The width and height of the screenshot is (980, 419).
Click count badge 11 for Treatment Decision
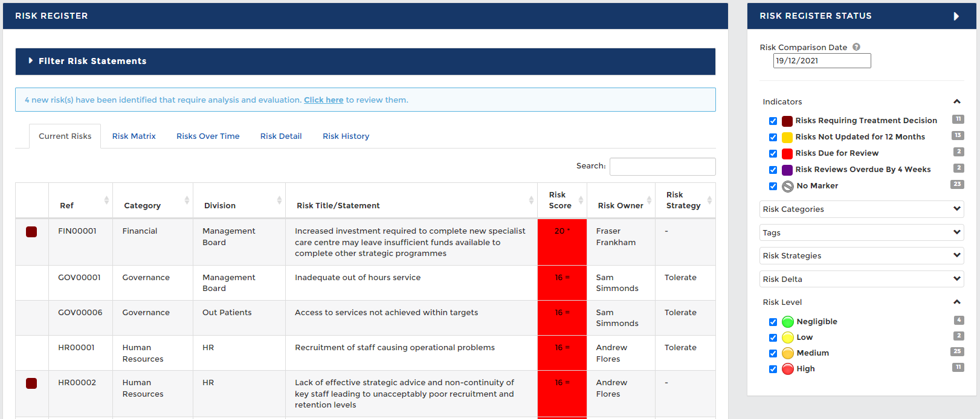pyautogui.click(x=958, y=119)
